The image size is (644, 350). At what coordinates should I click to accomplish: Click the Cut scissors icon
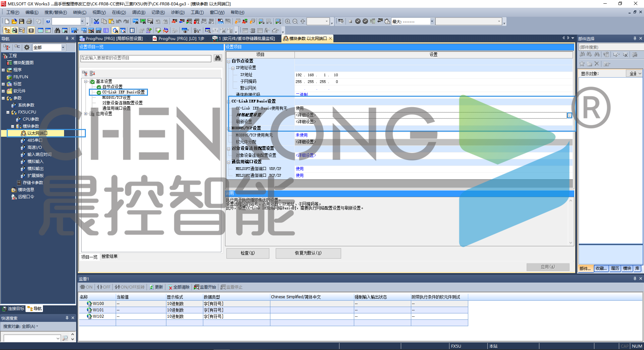point(96,21)
